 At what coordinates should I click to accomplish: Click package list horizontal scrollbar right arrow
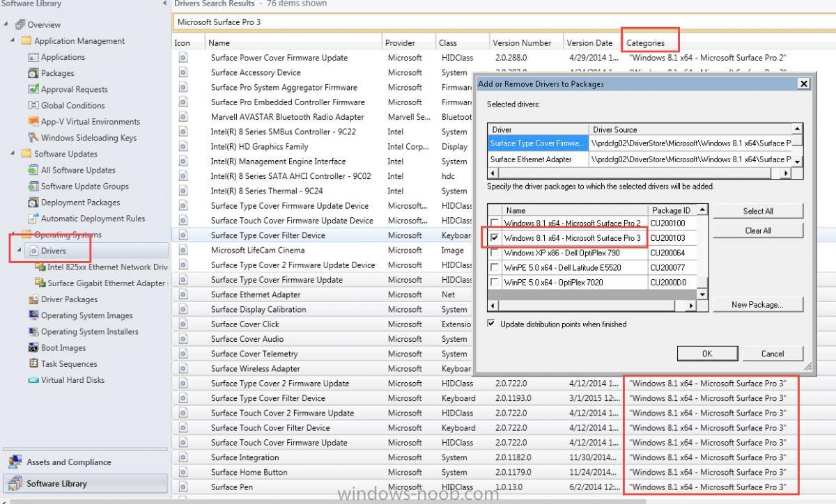(691, 306)
